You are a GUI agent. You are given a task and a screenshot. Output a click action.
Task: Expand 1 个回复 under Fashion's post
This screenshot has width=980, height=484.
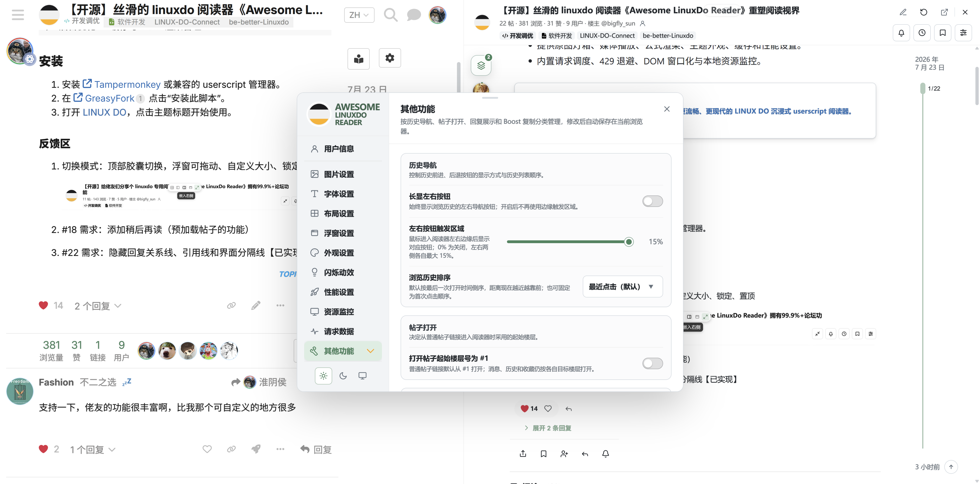(x=93, y=450)
